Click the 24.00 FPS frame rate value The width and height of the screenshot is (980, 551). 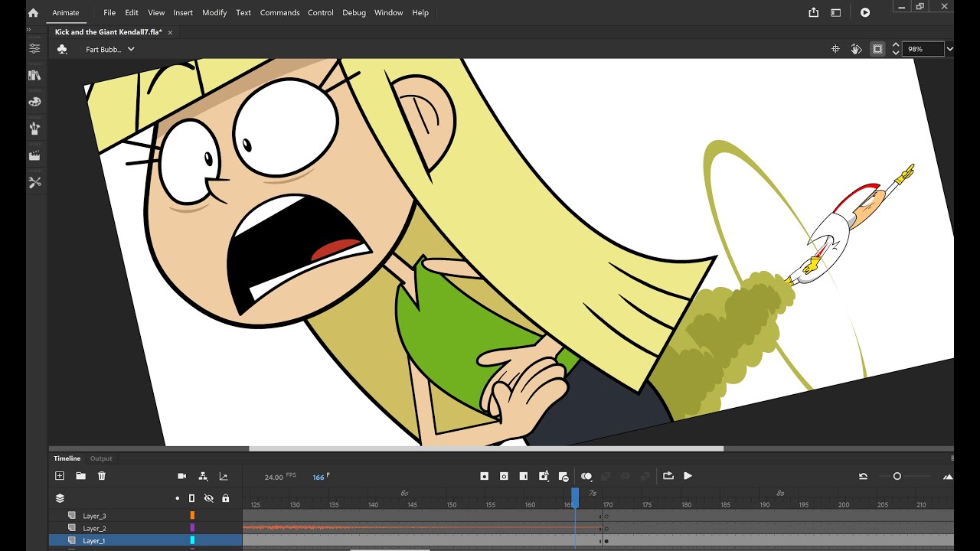tap(273, 477)
